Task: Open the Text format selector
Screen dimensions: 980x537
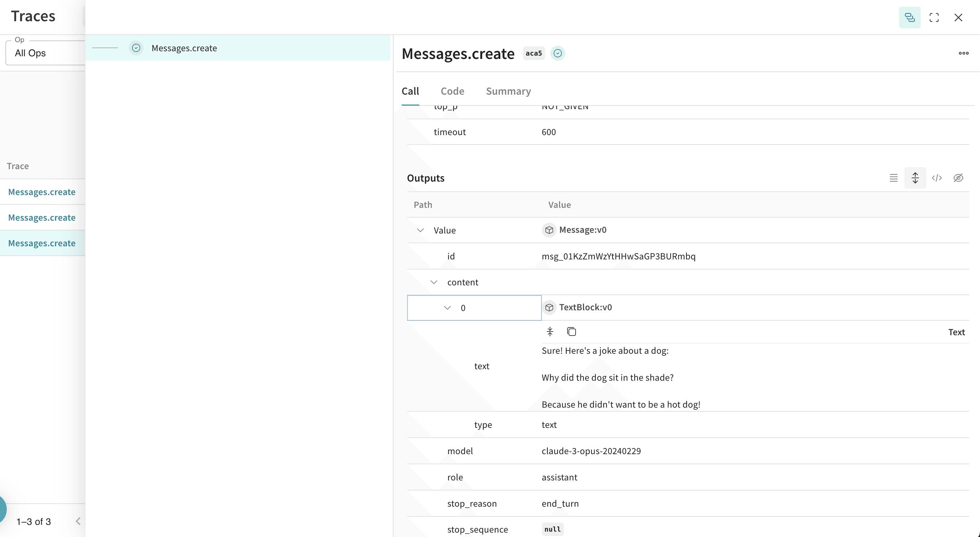Action: (x=956, y=332)
